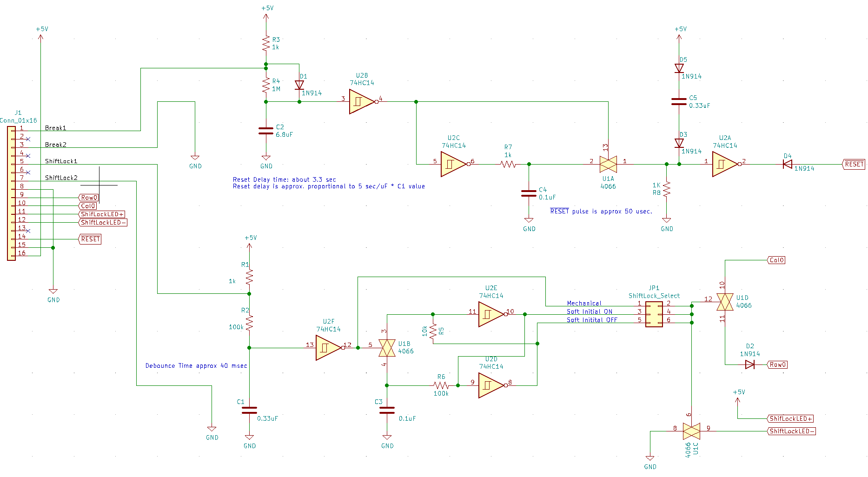Click the U1C 4066 analog switch symbol
Viewport: 868px width, 477px height.
click(x=691, y=431)
